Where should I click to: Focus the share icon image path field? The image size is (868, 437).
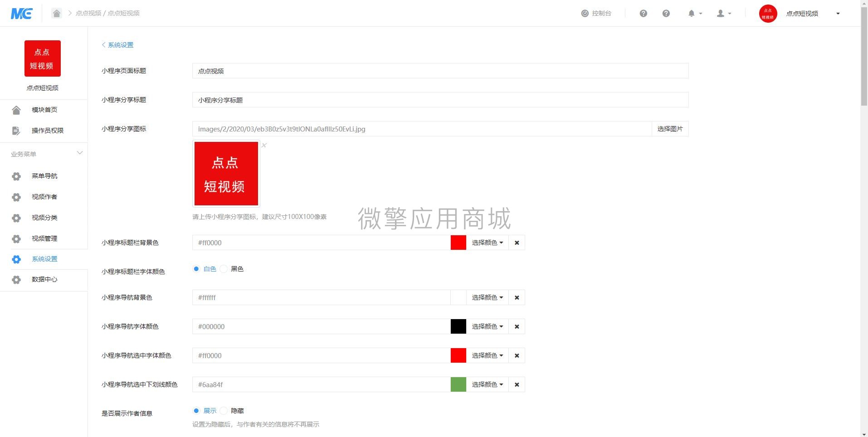[x=422, y=129]
